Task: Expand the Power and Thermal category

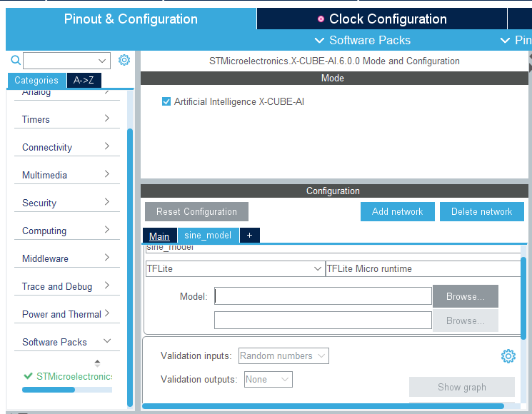Action: 67,313
